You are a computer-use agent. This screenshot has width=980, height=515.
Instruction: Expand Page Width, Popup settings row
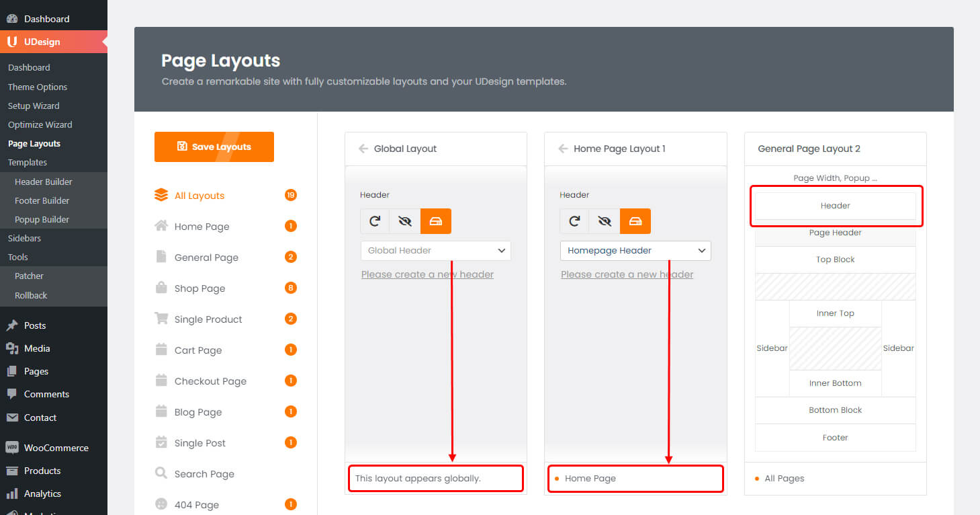coord(835,178)
